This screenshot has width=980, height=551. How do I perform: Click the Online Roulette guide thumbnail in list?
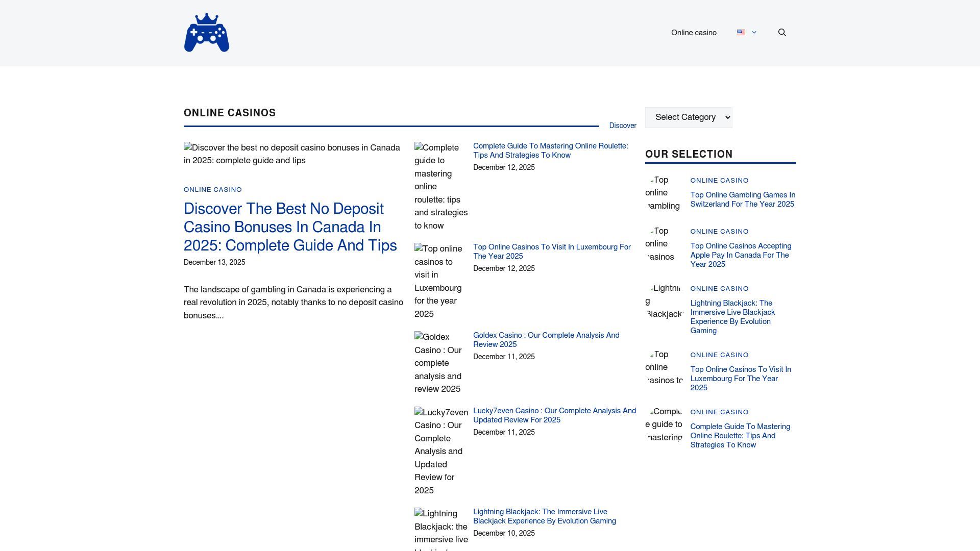pos(440,187)
